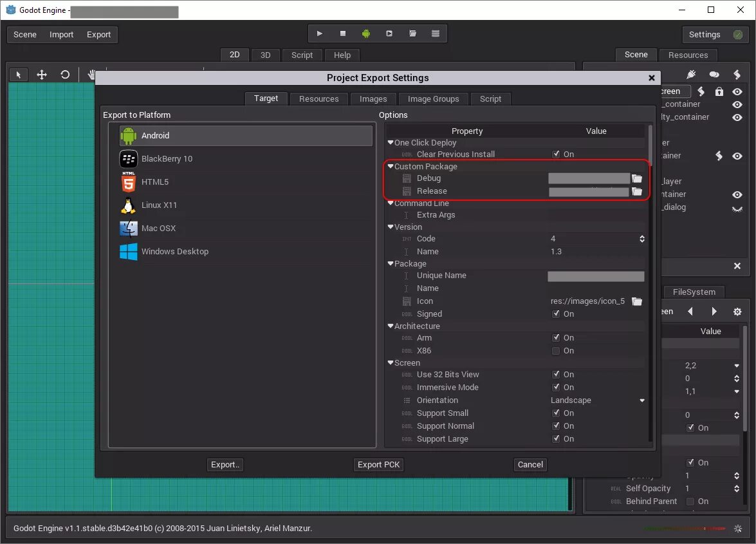Collapse the Package section
Screen dimensions: 756x544
click(391, 264)
